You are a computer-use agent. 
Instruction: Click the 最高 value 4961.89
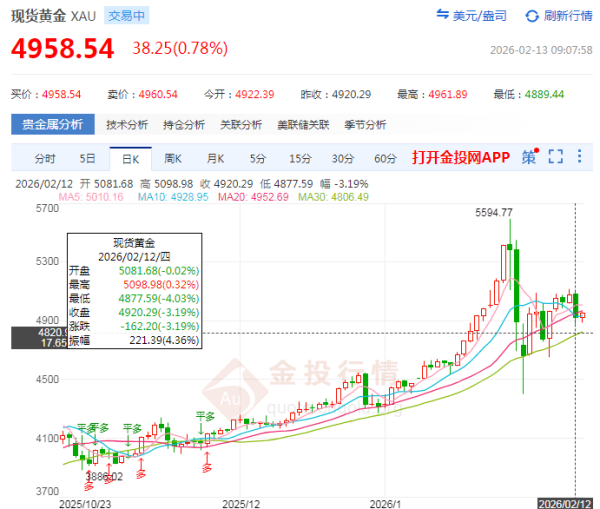tap(448, 94)
